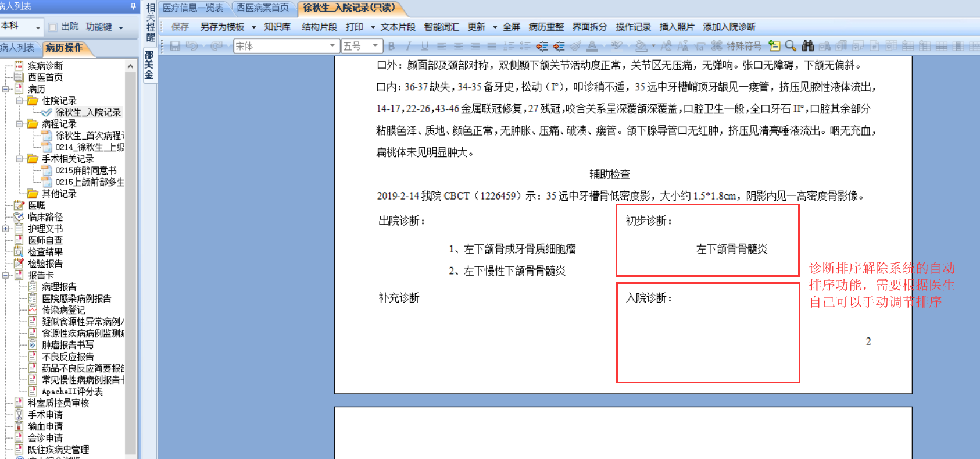The width and height of the screenshot is (980, 459).
Task: Switch to 西医病案首页 tab
Action: point(263,8)
